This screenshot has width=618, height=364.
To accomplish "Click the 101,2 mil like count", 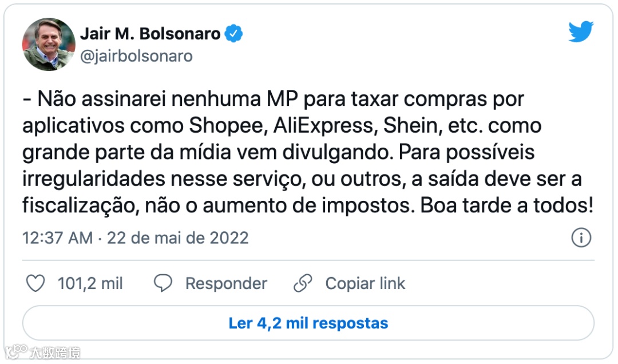I will (90, 283).
